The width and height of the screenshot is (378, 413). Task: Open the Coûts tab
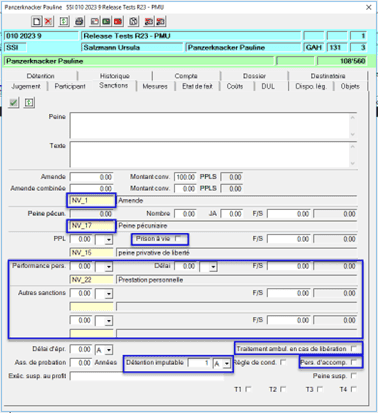pos(235,86)
